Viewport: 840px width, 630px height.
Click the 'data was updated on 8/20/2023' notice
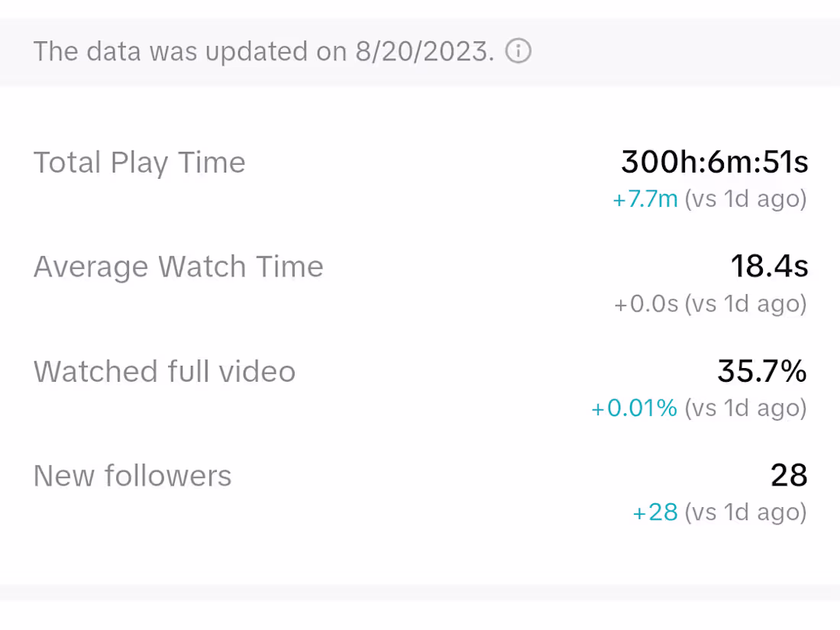(x=263, y=52)
